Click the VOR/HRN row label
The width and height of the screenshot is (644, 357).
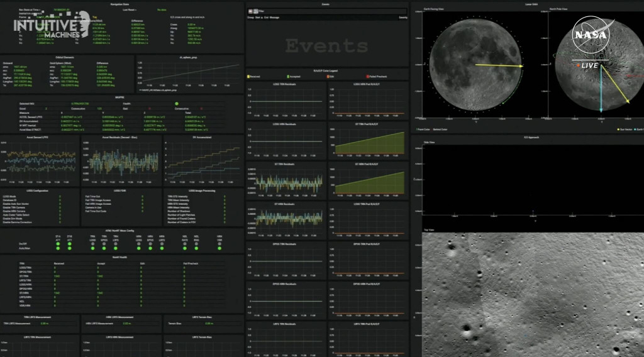pos(25,305)
